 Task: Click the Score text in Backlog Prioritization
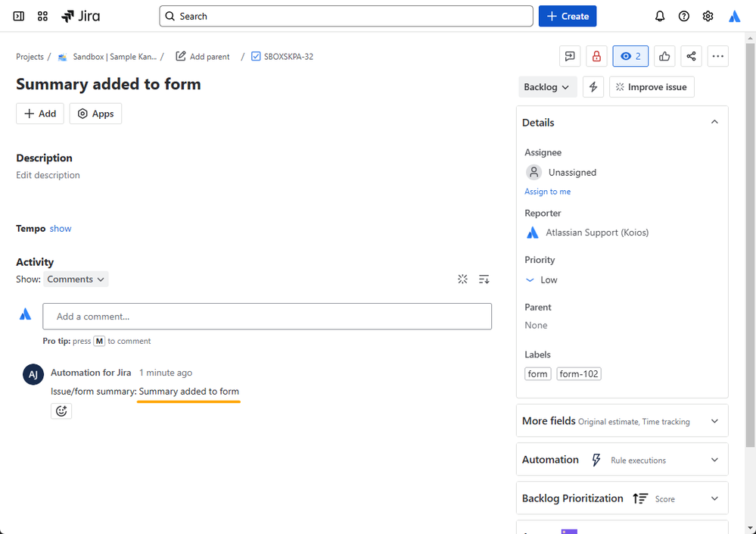click(x=665, y=499)
